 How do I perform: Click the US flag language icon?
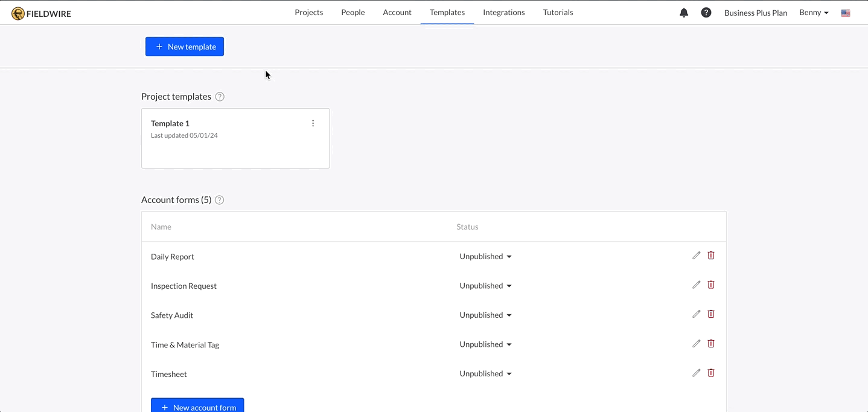[845, 12]
